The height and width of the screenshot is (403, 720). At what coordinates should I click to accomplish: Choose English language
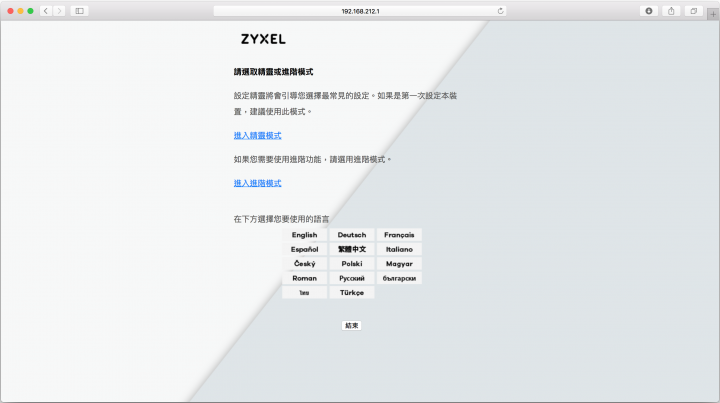[304, 235]
